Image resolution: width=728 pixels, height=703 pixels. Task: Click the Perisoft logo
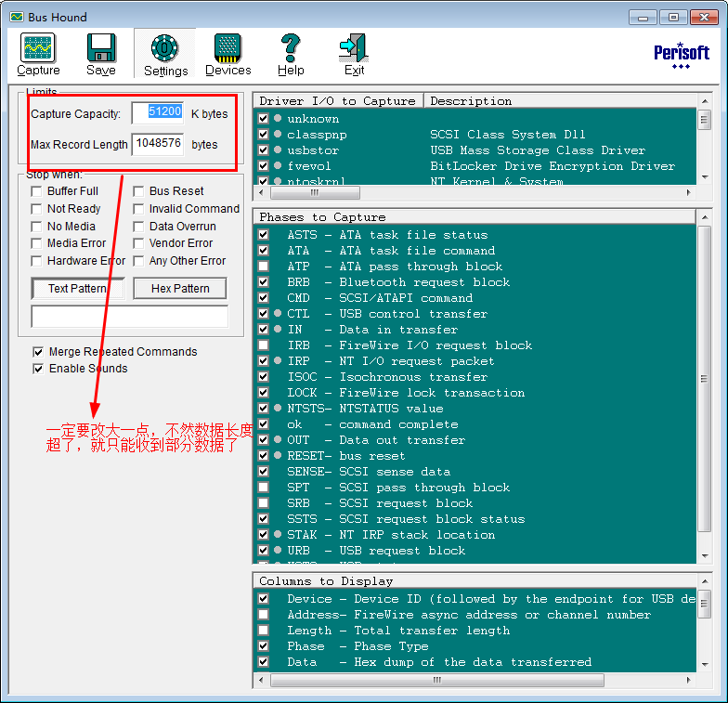pyautogui.click(x=682, y=55)
